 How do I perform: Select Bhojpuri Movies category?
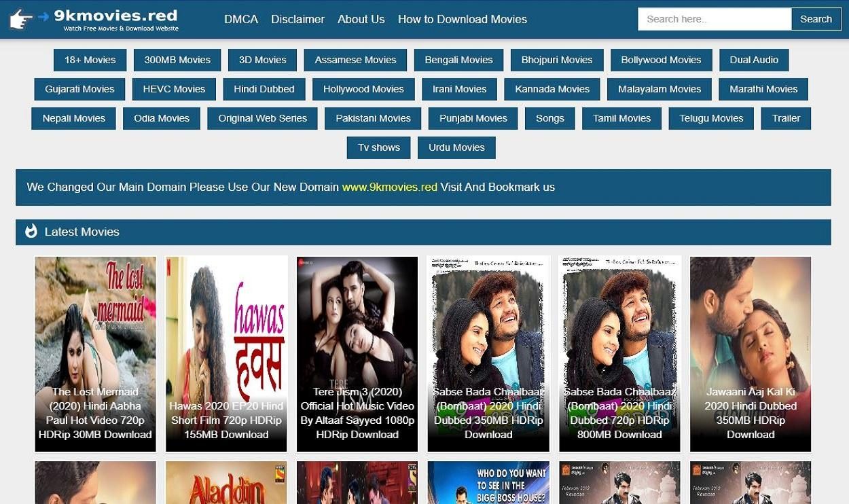tap(557, 60)
